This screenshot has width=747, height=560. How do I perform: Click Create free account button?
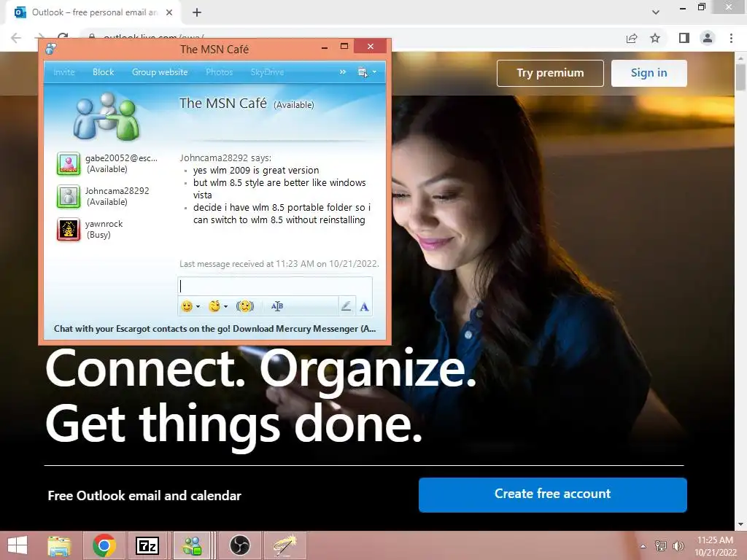click(553, 494)
